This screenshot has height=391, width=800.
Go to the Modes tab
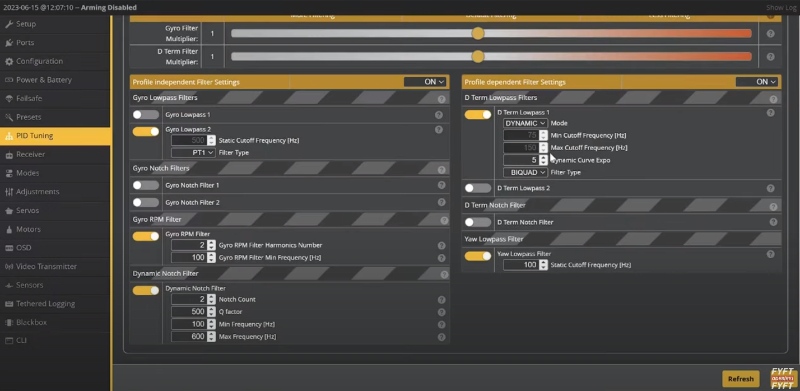point(55,173)
